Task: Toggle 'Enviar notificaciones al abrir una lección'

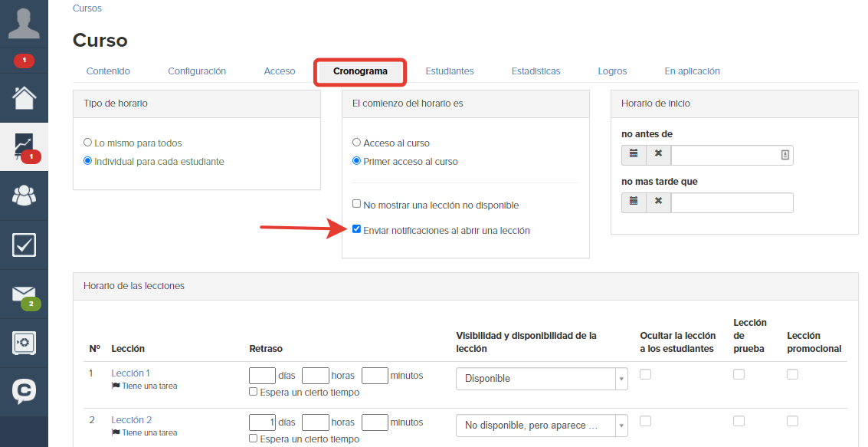Action: (356, 229)
